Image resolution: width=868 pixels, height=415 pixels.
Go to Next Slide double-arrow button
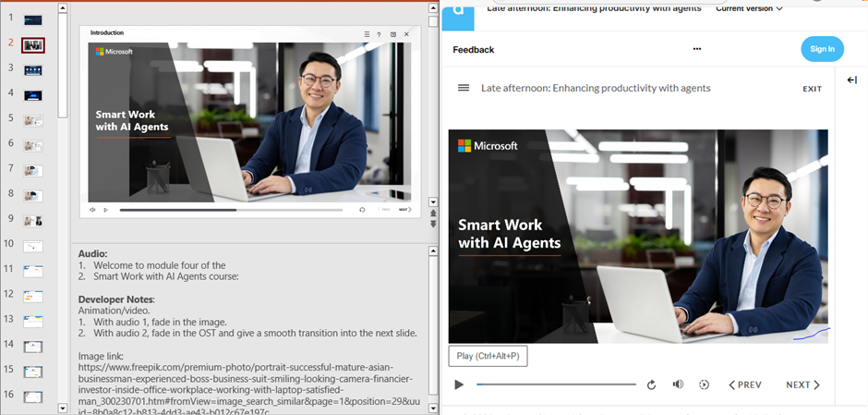pyautogui.click(x=433, y=224)
